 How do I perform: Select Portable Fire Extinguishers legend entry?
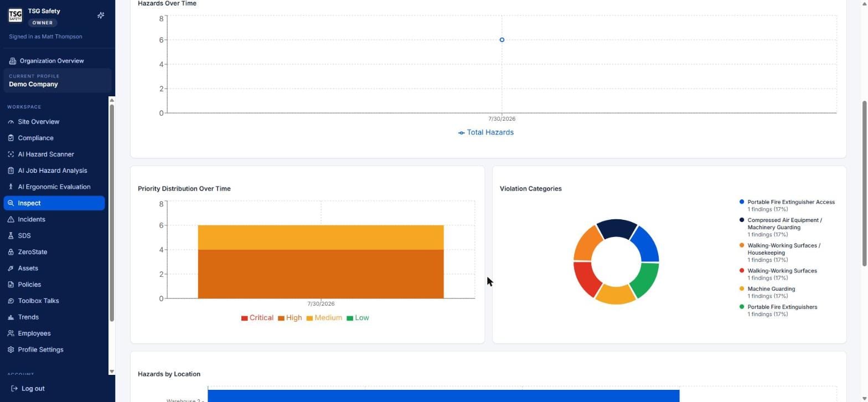click(x=778, y=311)
